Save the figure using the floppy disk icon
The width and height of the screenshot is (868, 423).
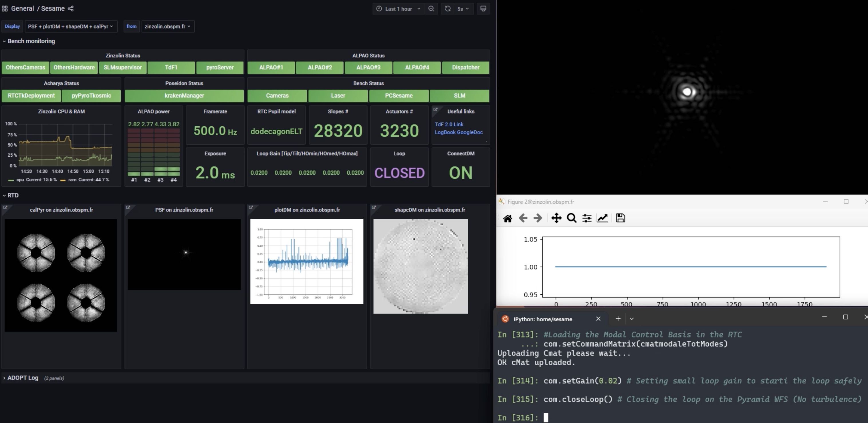(620, 218)
